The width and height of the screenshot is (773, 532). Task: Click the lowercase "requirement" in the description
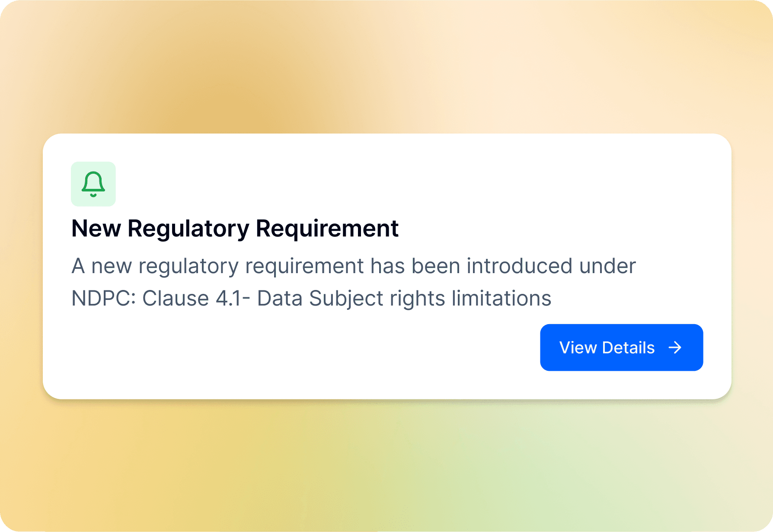pos(304,266)
